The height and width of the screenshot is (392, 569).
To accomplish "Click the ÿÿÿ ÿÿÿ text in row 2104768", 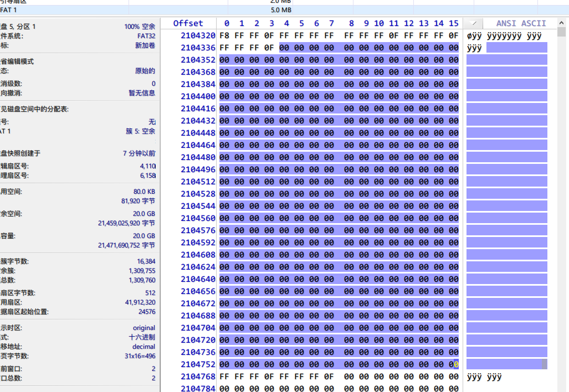I will (x=484, y=376).
